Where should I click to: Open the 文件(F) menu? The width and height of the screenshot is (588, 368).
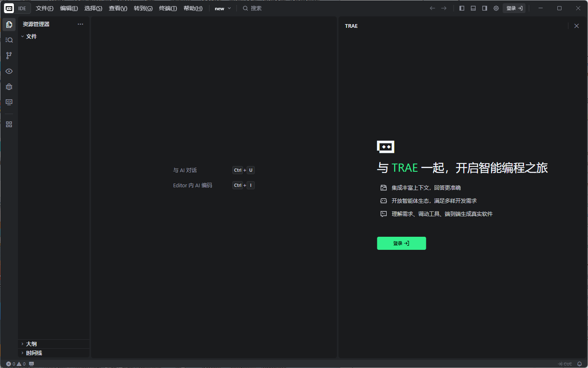click(45, 8)
